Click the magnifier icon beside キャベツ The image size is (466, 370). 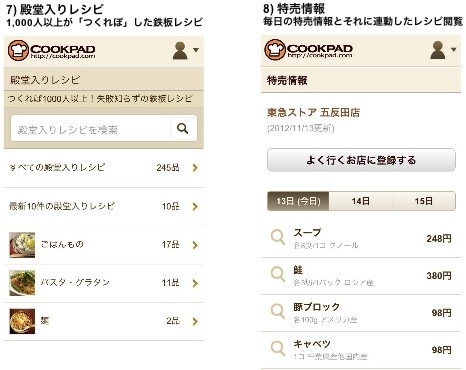click(278, 349)
